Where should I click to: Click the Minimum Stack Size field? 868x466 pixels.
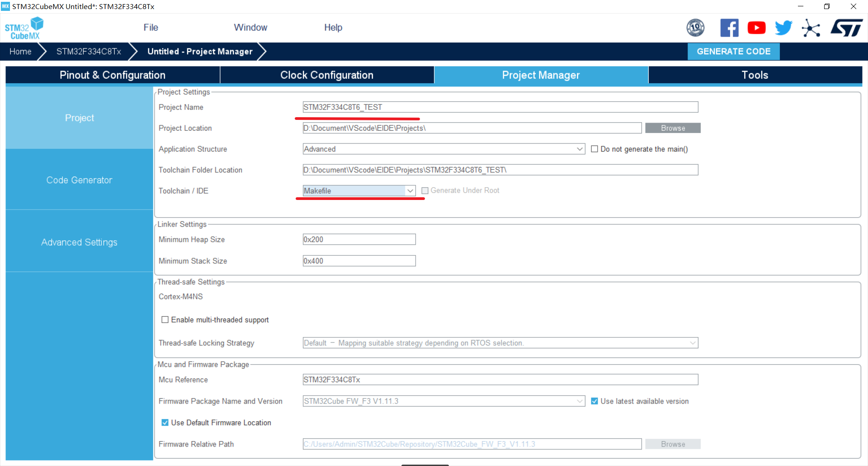(359, 261)
